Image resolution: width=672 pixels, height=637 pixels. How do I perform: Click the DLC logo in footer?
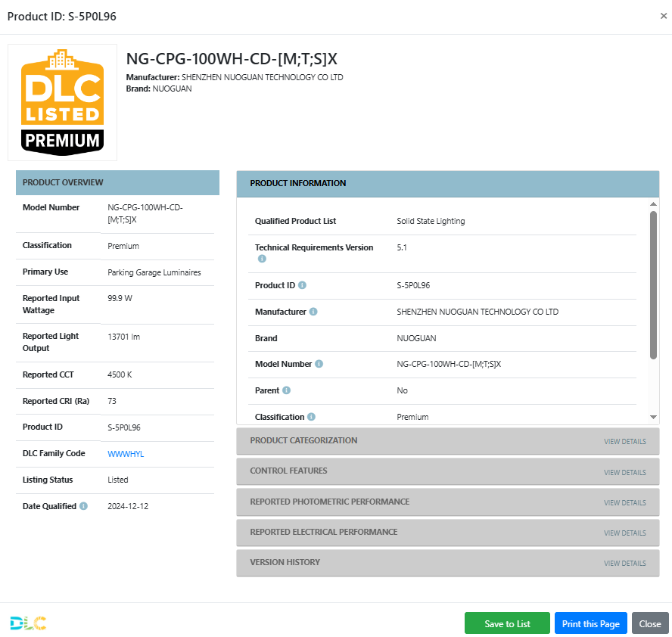28,623
